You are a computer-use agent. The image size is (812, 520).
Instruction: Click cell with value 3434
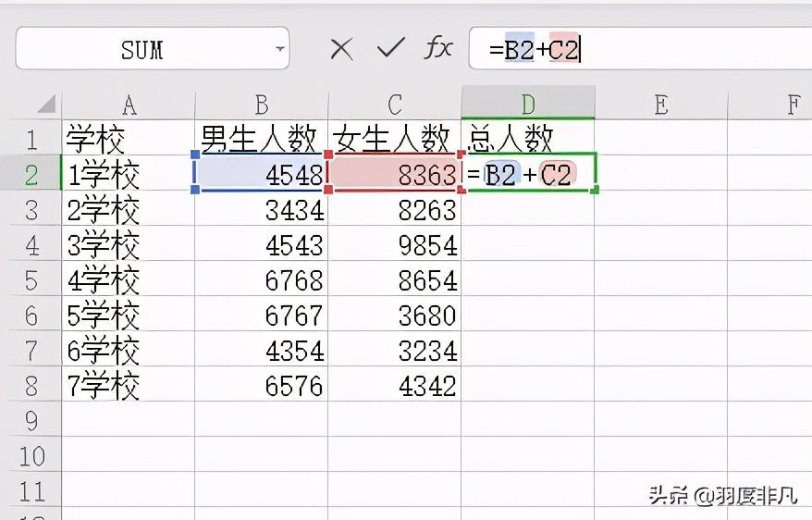click(262, 209)
